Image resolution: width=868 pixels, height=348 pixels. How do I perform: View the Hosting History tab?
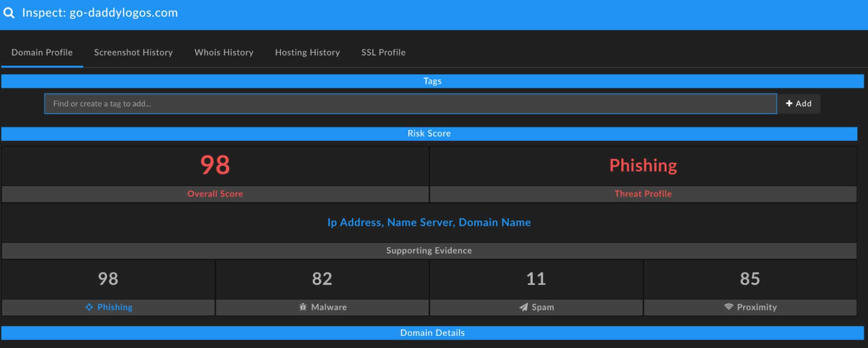tap(307, 53)
